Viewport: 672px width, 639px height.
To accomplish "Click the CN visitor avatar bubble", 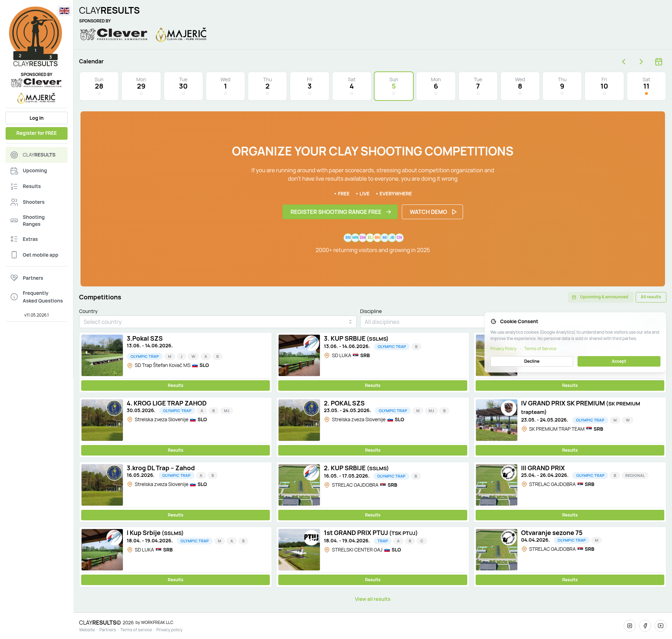I will (x=399, y=238).
